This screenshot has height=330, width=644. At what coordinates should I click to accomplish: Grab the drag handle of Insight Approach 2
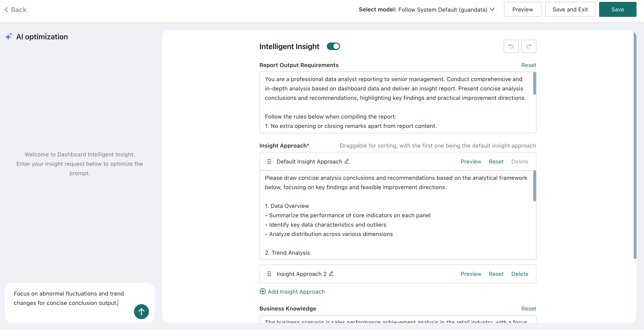click(x=269, y=274)
